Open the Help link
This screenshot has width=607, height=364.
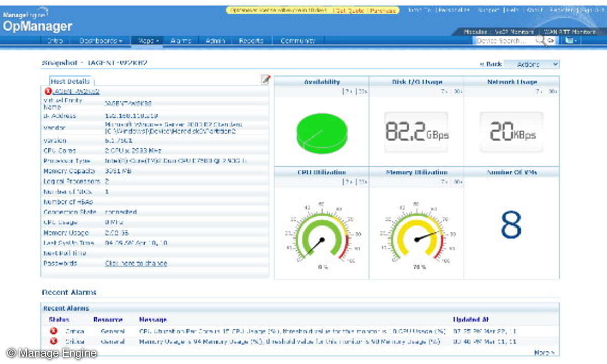[x=512, y=10]
